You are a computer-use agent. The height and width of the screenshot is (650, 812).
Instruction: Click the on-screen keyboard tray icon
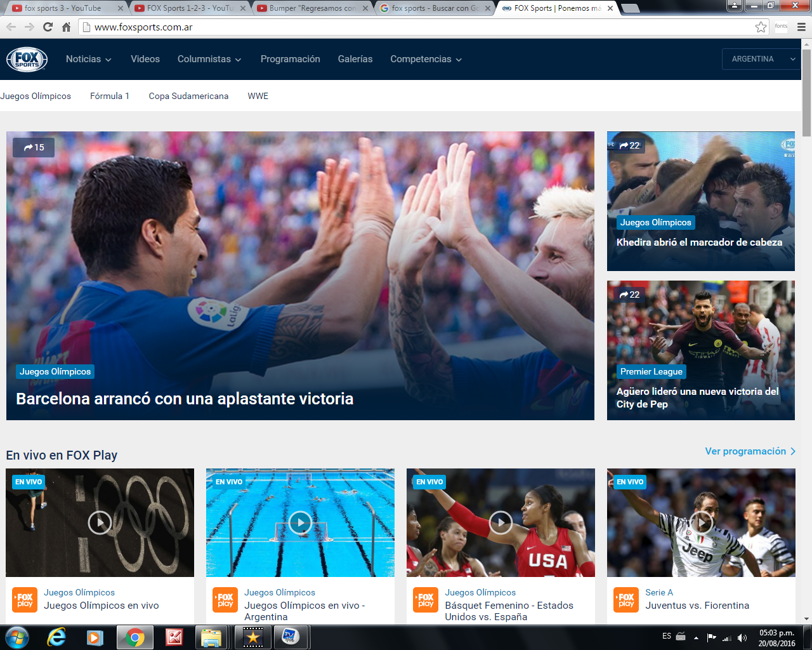[x=681, y=636]
